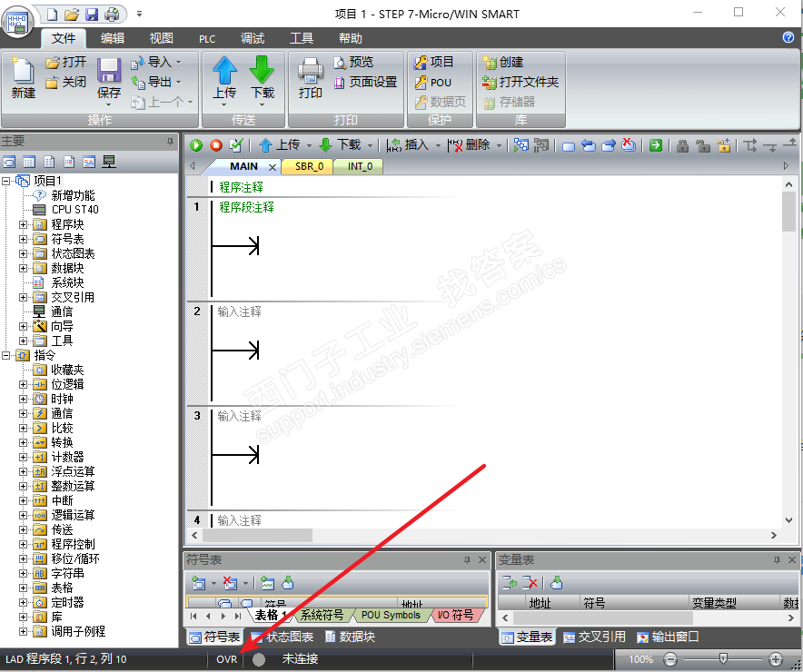Click the zoom in plus button in status bar
This screenshot has height=672, width=803.
click(776, 659)
